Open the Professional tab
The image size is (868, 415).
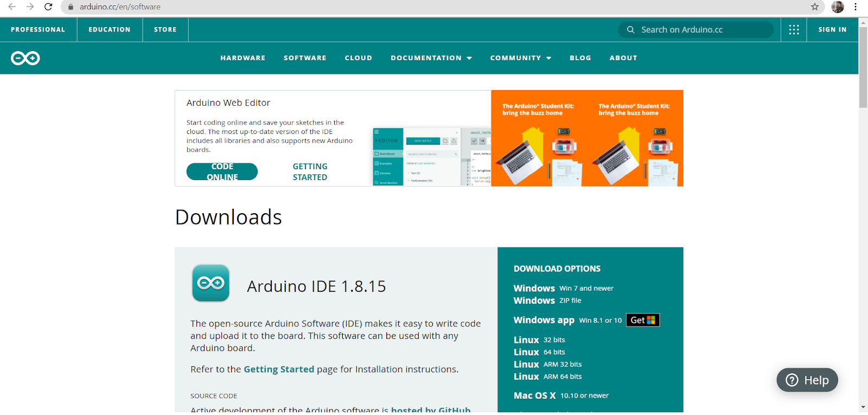pyautogui.click(x=38, y=30)
